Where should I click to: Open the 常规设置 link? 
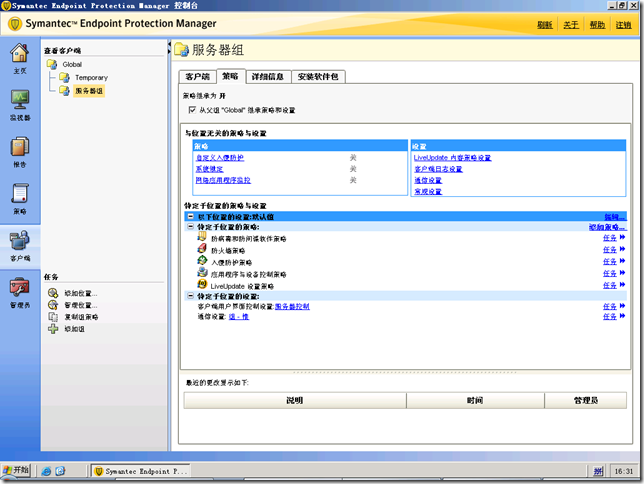click(x=428, y=191)
